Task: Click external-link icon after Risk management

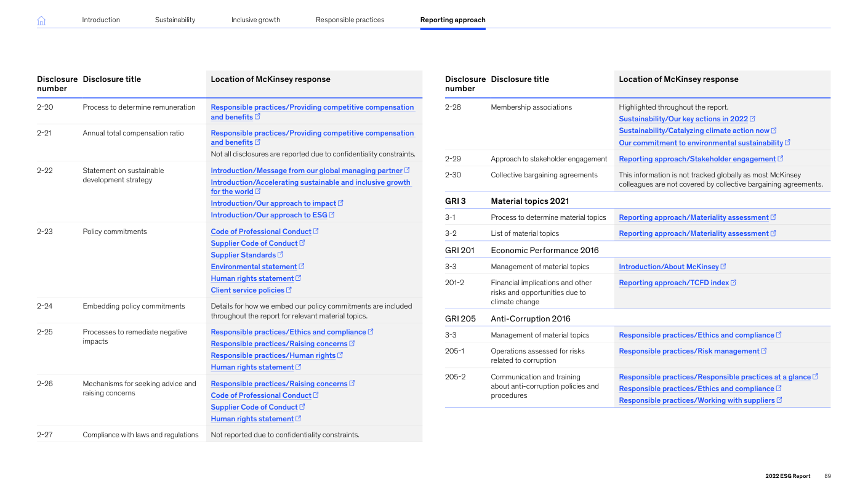Action: pos(764,350)
